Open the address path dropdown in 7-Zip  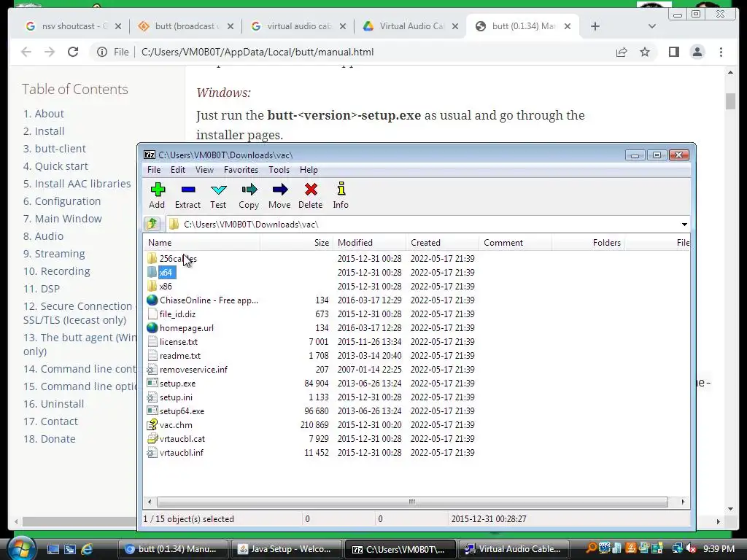tap(684, 225)
